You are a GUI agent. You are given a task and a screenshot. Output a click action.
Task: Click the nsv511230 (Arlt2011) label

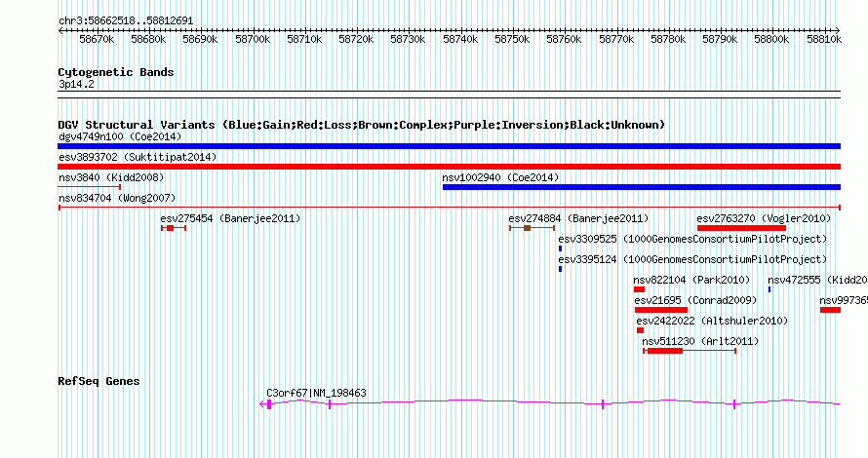(700, 341)
